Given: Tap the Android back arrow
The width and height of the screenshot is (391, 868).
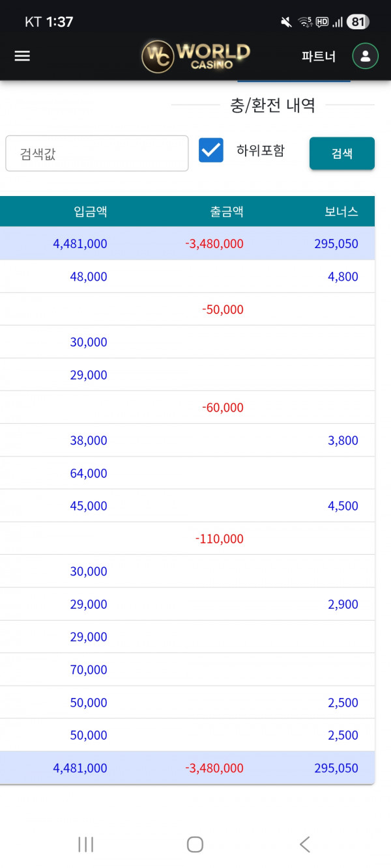Looking at the screenshot, I should pos(304,845).
